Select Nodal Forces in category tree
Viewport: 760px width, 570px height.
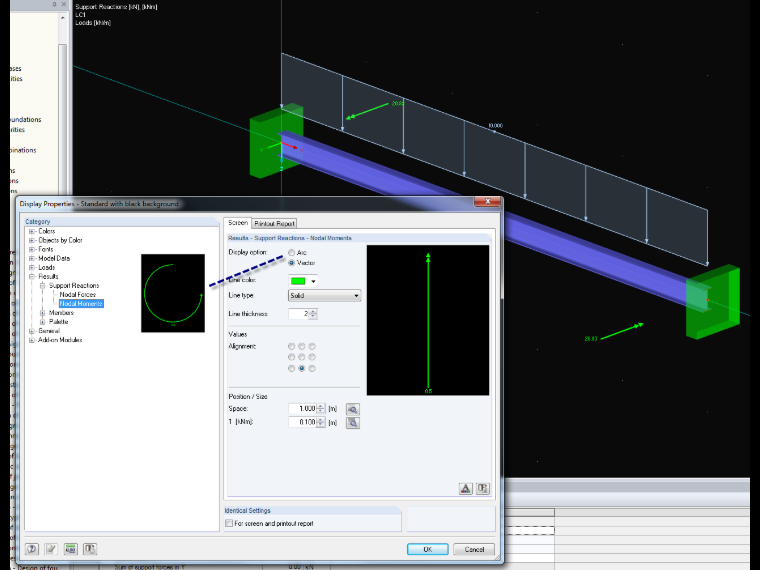coord(78,295)
